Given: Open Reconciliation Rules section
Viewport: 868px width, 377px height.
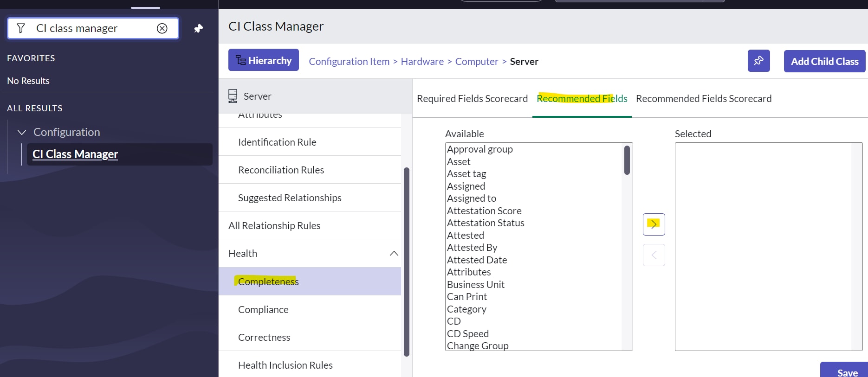Looking at the screenshot, I should click(x=310, y=170).
